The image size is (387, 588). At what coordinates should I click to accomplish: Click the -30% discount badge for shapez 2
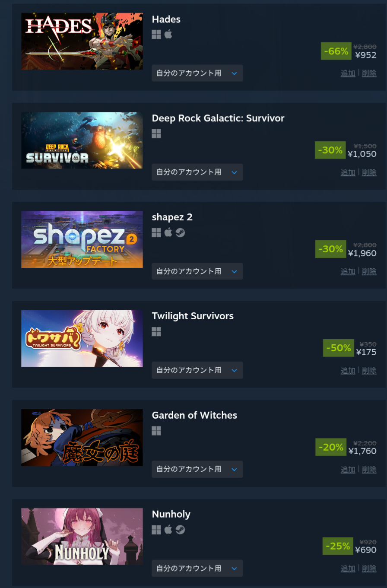330,249
